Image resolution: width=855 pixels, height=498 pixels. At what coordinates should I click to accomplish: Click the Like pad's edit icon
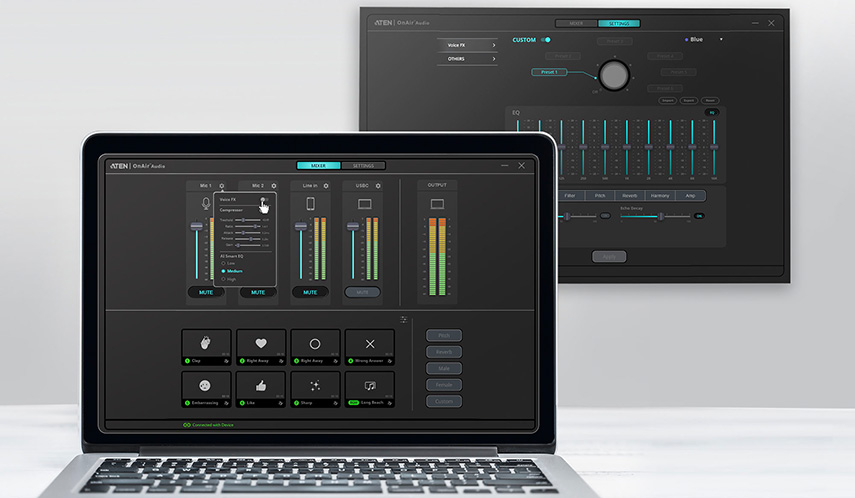pos(281,403)
